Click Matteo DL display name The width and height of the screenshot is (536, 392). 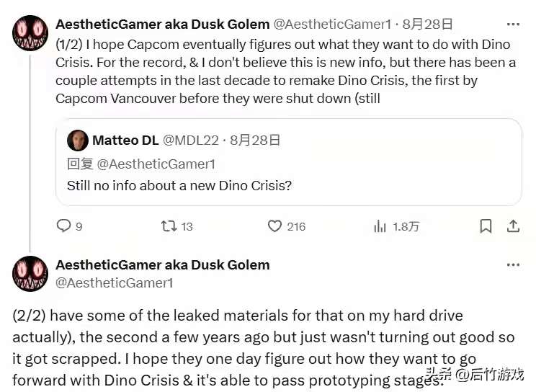click(x=125, y=141)
